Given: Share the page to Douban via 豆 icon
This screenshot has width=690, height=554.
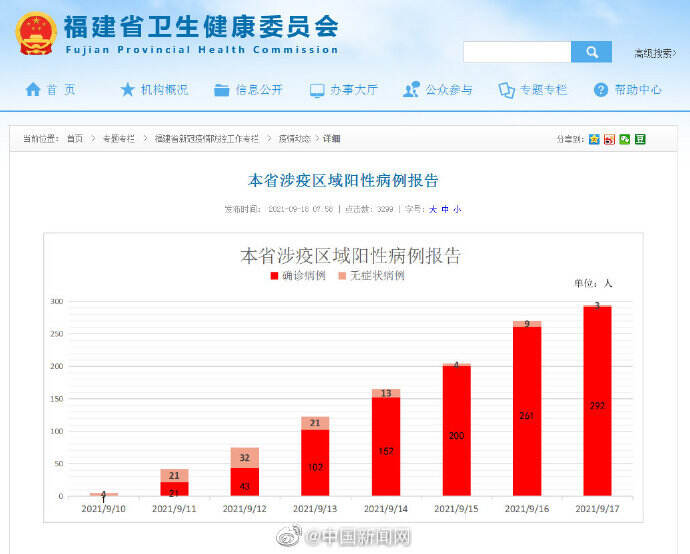Looking at the screenshot, I should coord(640,139).
